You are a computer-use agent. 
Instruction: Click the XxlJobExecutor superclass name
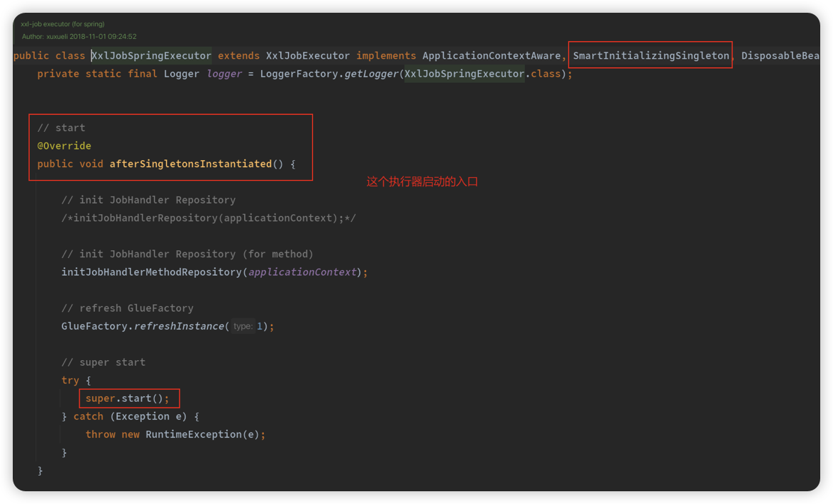(x=308, y=56)
